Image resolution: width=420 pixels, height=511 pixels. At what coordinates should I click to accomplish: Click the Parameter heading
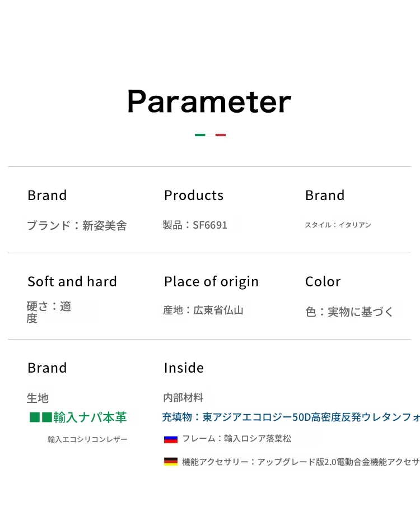click(x=209, y=101)
